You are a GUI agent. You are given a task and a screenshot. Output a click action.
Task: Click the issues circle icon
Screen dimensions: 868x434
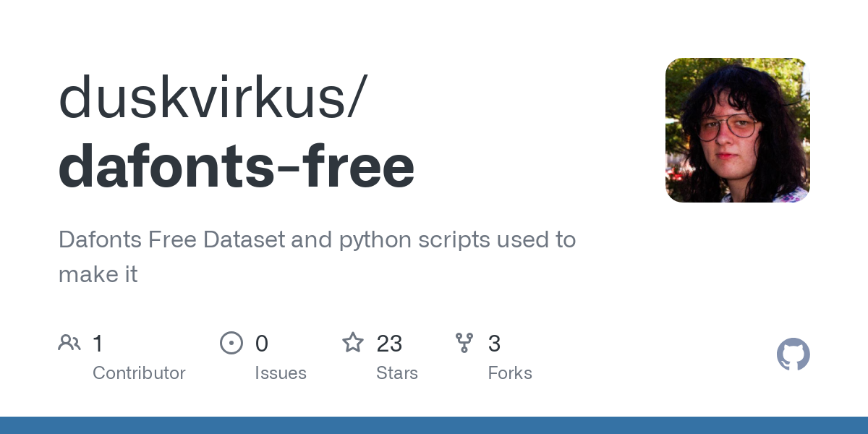click(x=231, y=343)
